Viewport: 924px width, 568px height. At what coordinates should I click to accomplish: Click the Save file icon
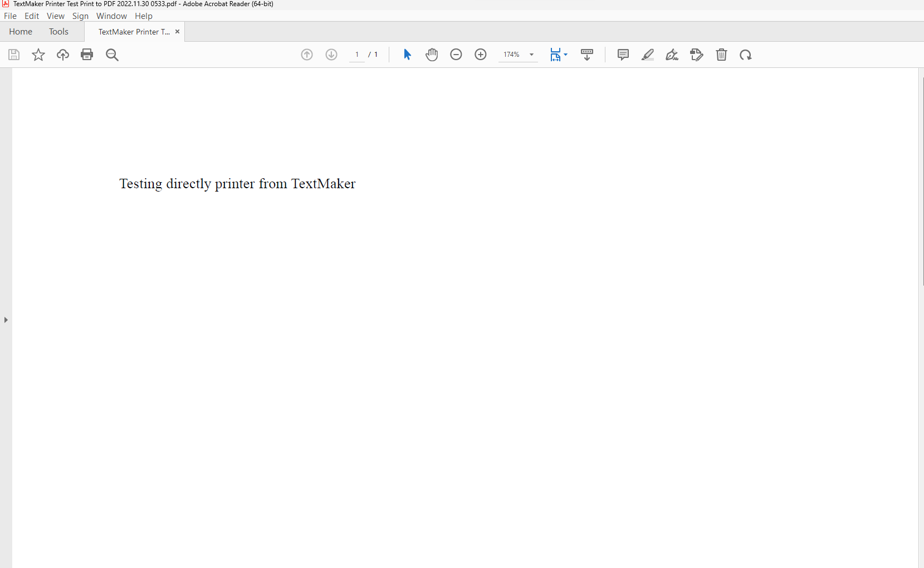[x=14, y=55]
